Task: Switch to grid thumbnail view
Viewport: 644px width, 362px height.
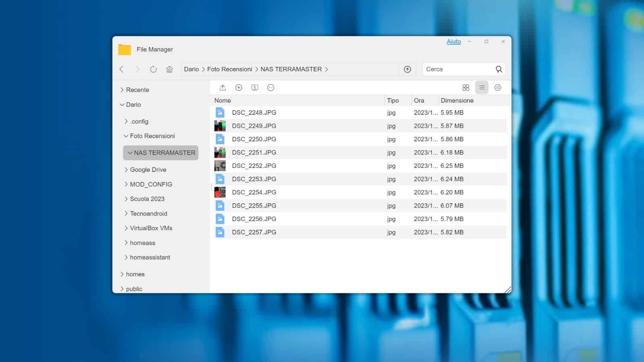Action: click(466, 88)
